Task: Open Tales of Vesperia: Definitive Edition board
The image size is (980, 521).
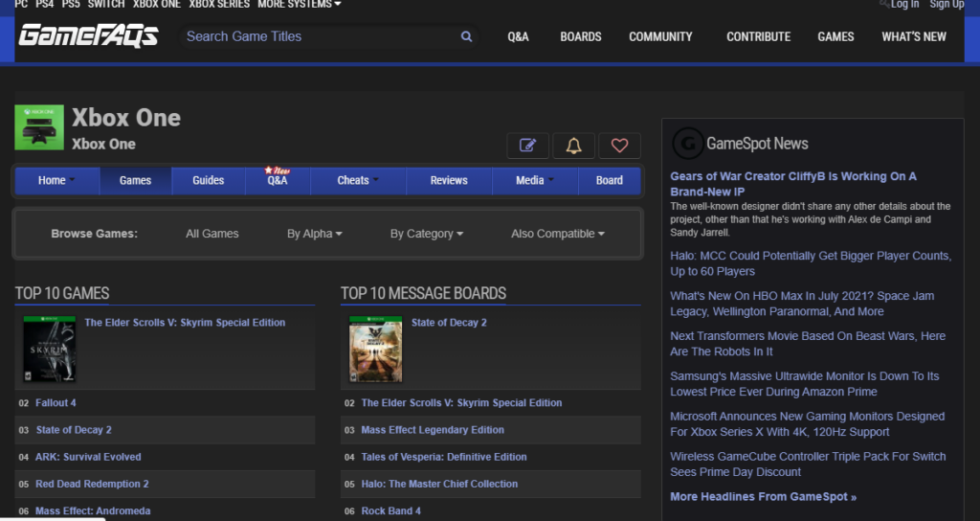Action: (x=444, y=457)
